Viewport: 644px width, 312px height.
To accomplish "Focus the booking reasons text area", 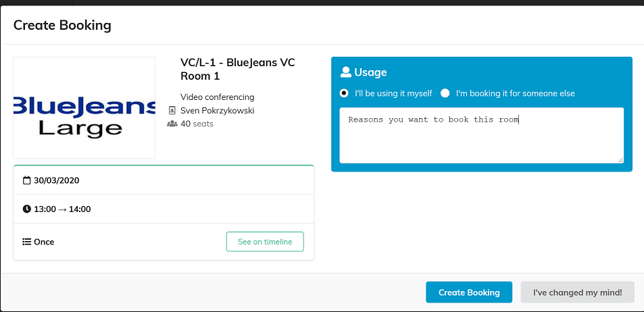I will pos(481,136).
